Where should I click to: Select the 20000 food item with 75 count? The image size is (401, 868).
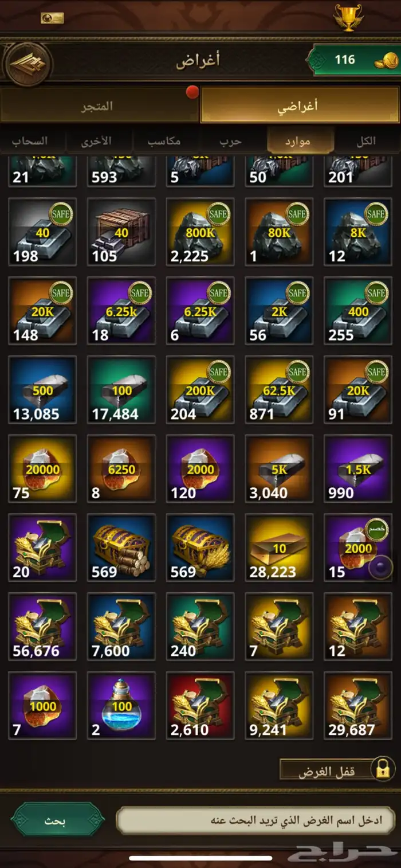click(42, 468)
